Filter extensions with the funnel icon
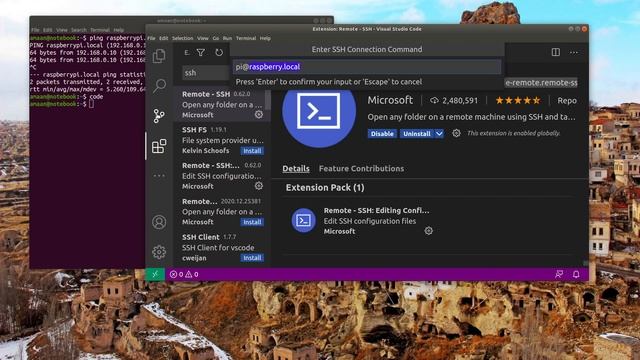This screenshot has width=640, height=360. tap(201, 53)
